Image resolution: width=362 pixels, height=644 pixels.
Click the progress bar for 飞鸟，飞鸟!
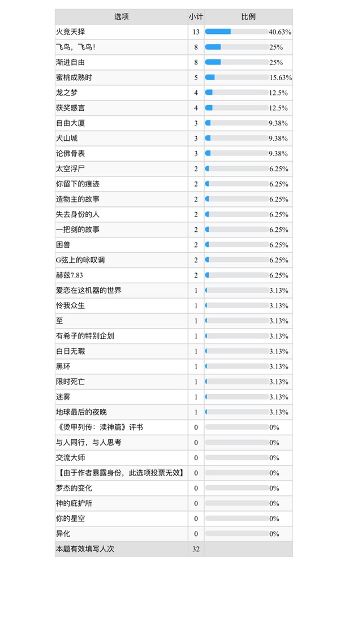click(x=236, y=47)
